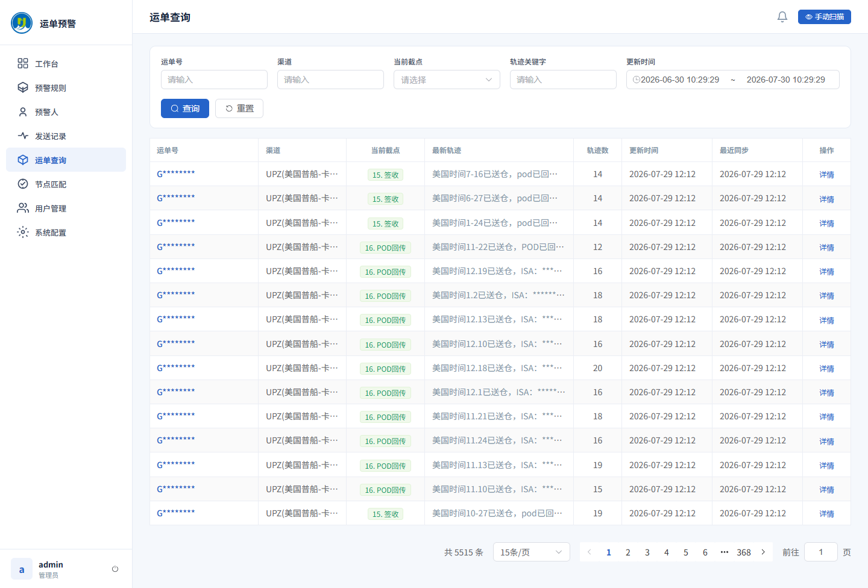868x588 pixels.
Task: Open 详情 for the 美国时间11-22已送仓 row
Action: (x=826, y=247)
